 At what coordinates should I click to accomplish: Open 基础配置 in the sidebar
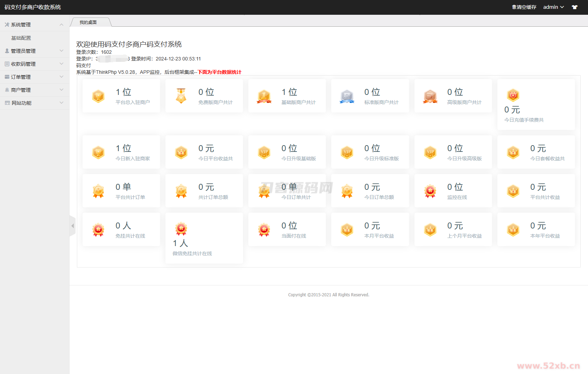[21, 38]
